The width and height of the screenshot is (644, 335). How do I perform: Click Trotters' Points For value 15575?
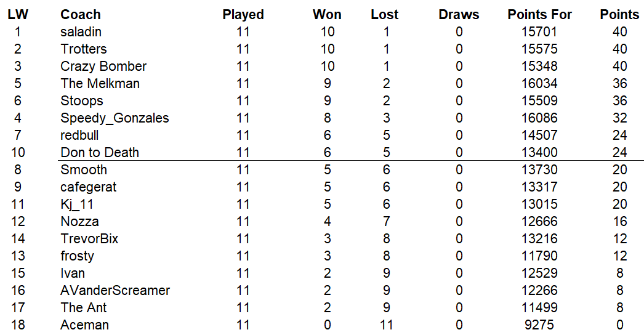(539, 49)
